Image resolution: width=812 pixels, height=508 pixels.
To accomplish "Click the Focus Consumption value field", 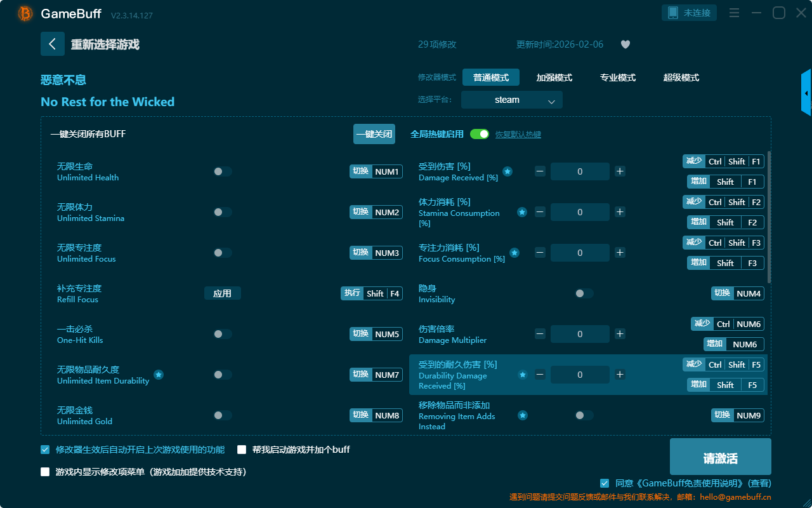I will (x=579, y=253).
